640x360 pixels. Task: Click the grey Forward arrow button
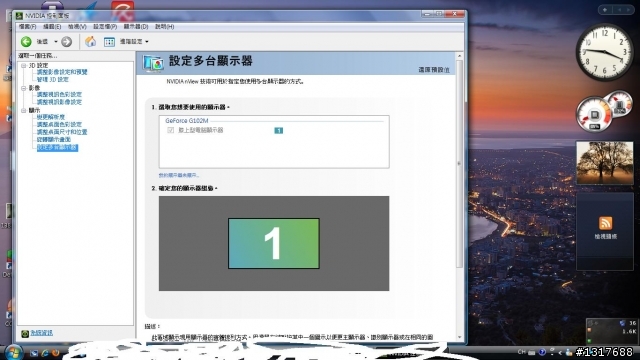pyautogui.click(x=67, y=42)
